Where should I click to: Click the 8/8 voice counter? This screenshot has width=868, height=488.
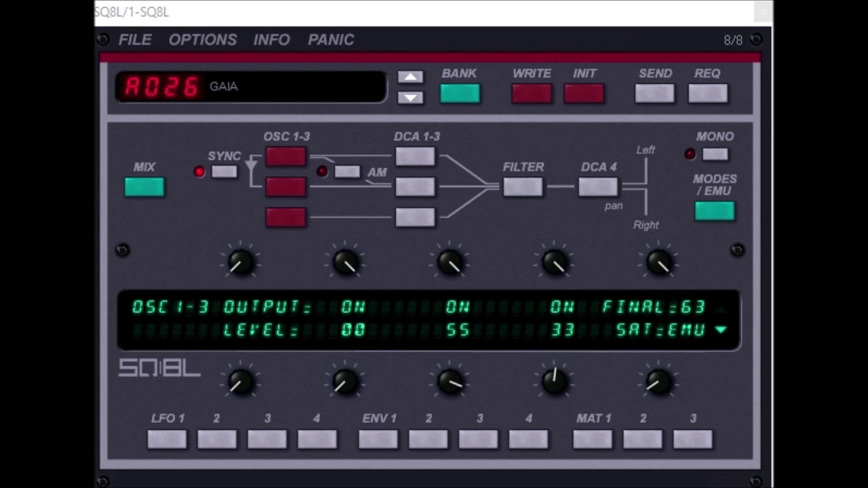[733, 41]
